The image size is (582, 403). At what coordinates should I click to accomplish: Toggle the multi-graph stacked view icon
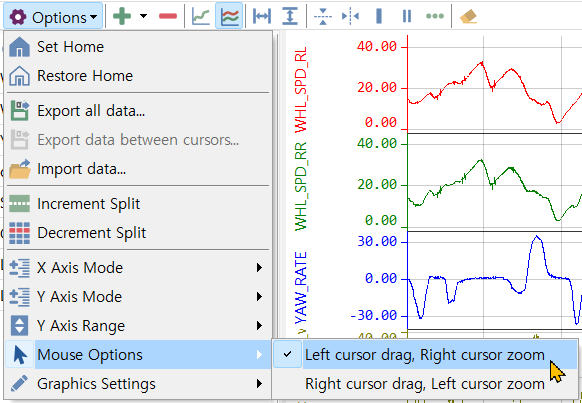[x=229, y=16]
